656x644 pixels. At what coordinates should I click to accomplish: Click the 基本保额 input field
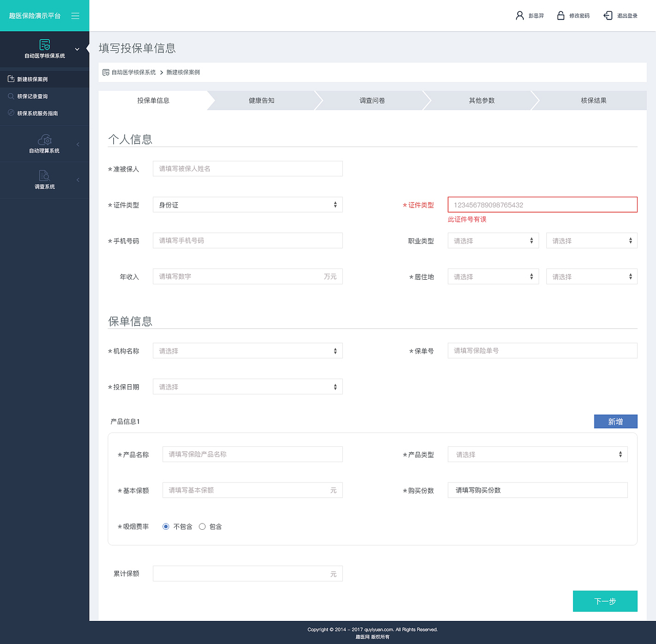[x=252, y=490]
